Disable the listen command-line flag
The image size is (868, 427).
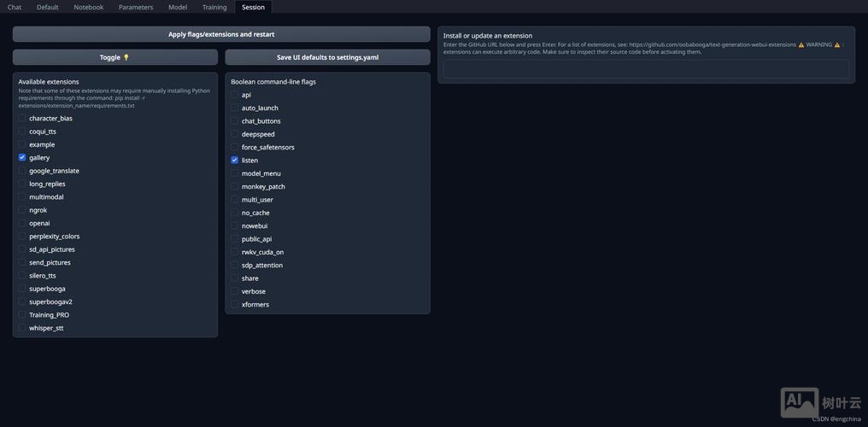click(235, 161)
